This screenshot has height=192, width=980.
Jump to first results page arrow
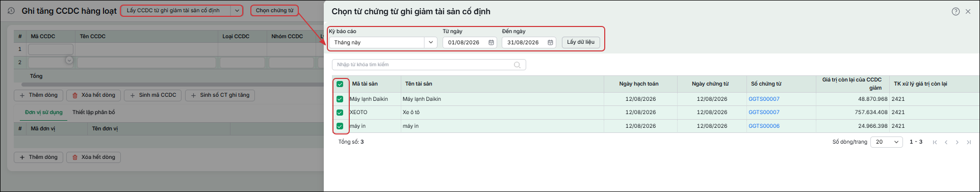tap(935, 142)
